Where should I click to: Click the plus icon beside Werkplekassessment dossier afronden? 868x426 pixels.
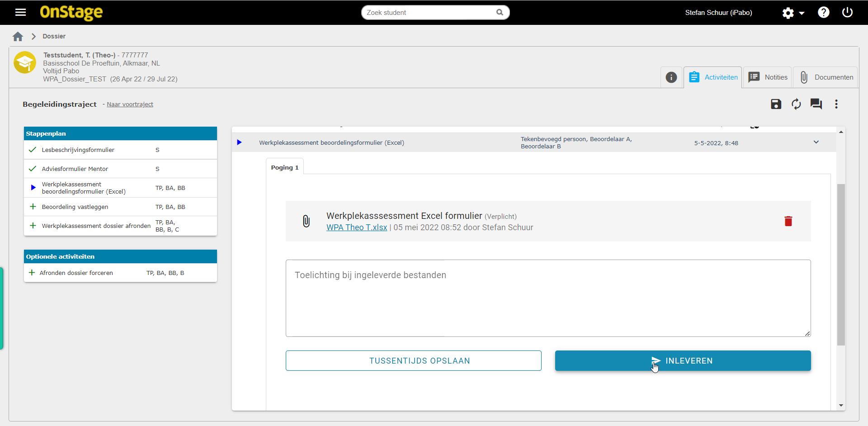[x=33, y=226]
